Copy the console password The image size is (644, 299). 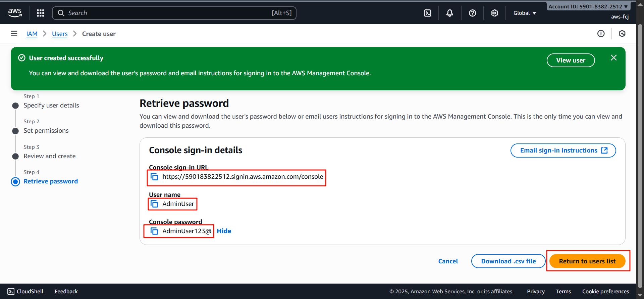154,231
